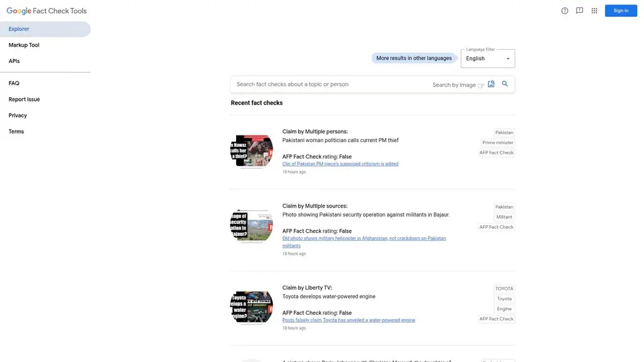Select Explorer in the sidebar

(x=45, y=29)
